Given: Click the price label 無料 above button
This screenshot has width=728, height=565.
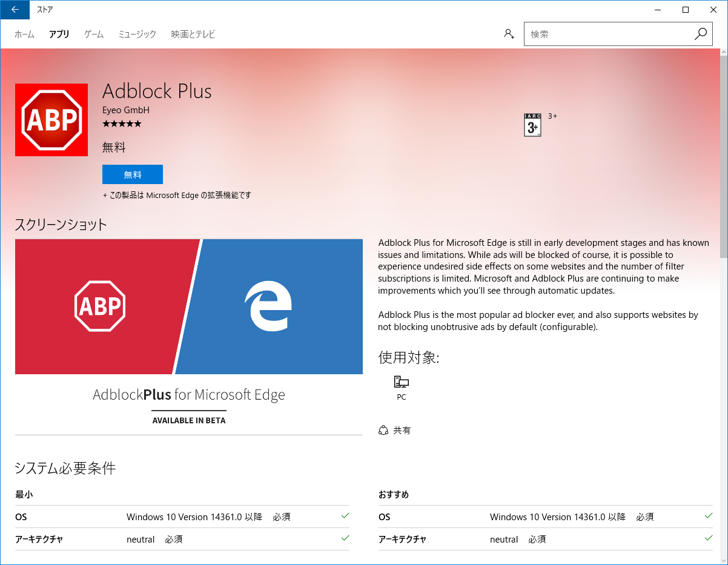Looking at the screenshot, I should coord(114,147).
